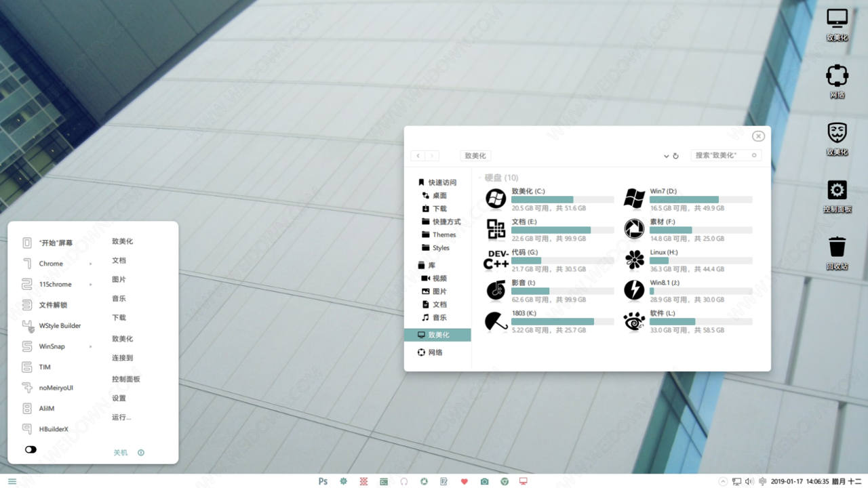Click the refresh icon in address bar
Viewport: 868px width, 488px height.
click(x=675, y=156)
